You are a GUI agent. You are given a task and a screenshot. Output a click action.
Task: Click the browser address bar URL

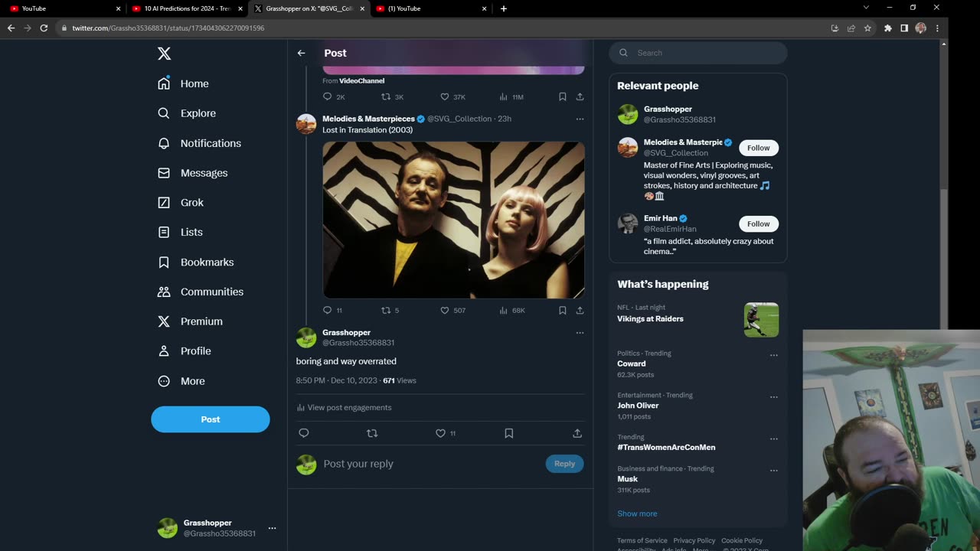pyautogui.click(x=168, y=28)
